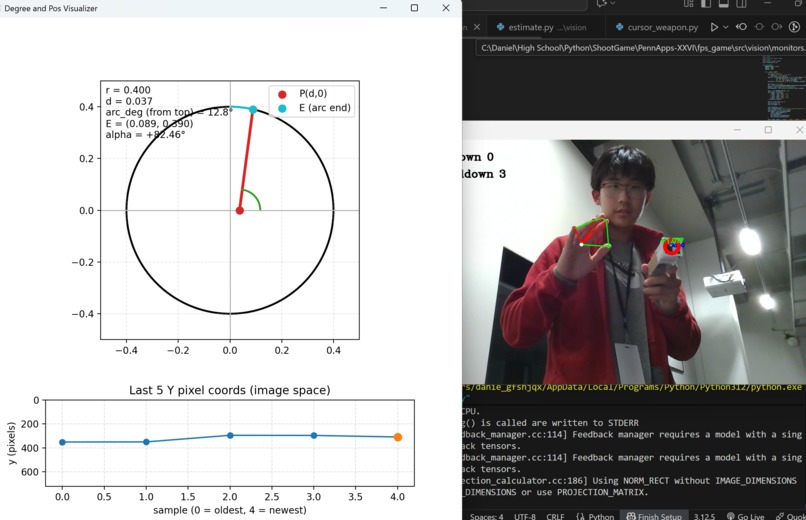The image size is (806, 520).
Task: Click the x-axis label 'sample (0 = oldest, 4 = newest)'
Action: coord(230,510)
